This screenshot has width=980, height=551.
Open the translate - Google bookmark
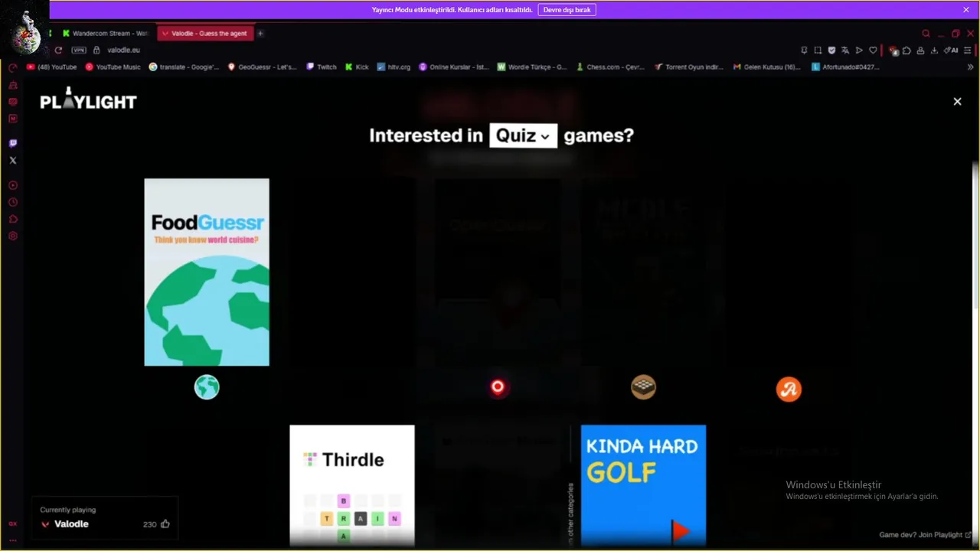coord(184,67)
